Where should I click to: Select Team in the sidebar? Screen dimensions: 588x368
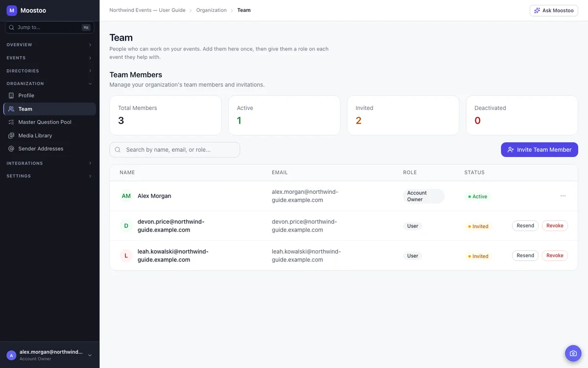tap(49, 109)
